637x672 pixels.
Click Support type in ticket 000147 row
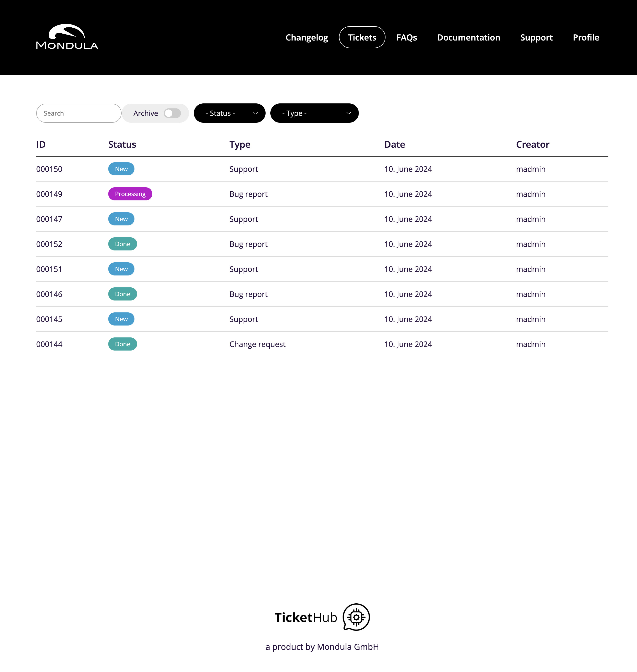click(x=244, y=219)
